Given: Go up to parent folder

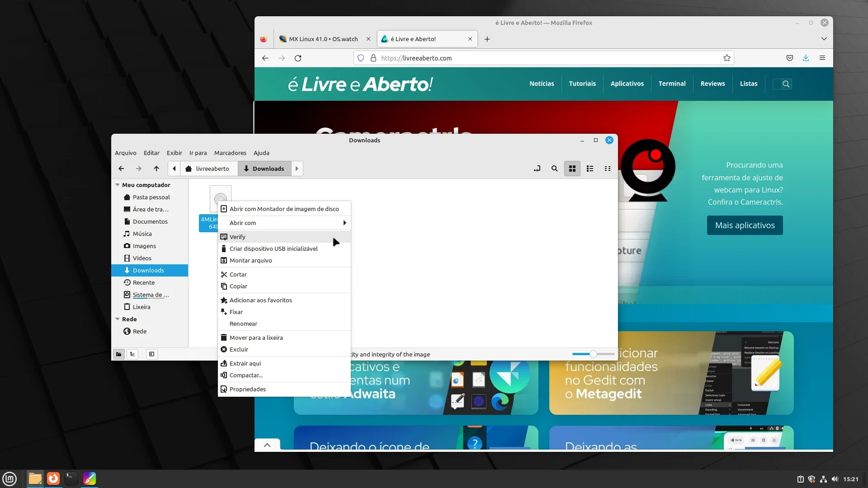Looking at the screenshot, I should (156, 169).
